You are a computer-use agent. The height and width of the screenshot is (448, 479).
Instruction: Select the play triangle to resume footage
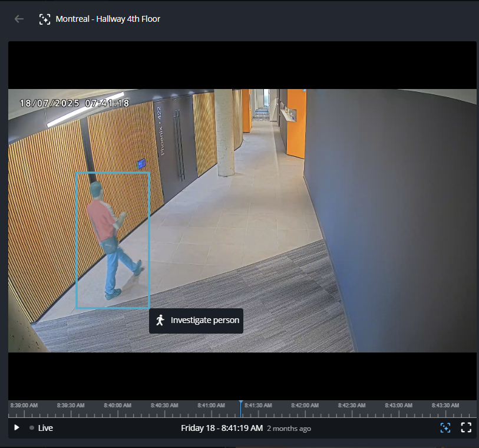click(x=16, y=427)
